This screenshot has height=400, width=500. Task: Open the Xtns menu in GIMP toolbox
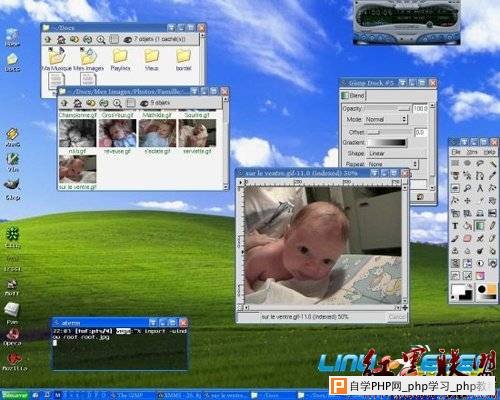click(471, 152)
